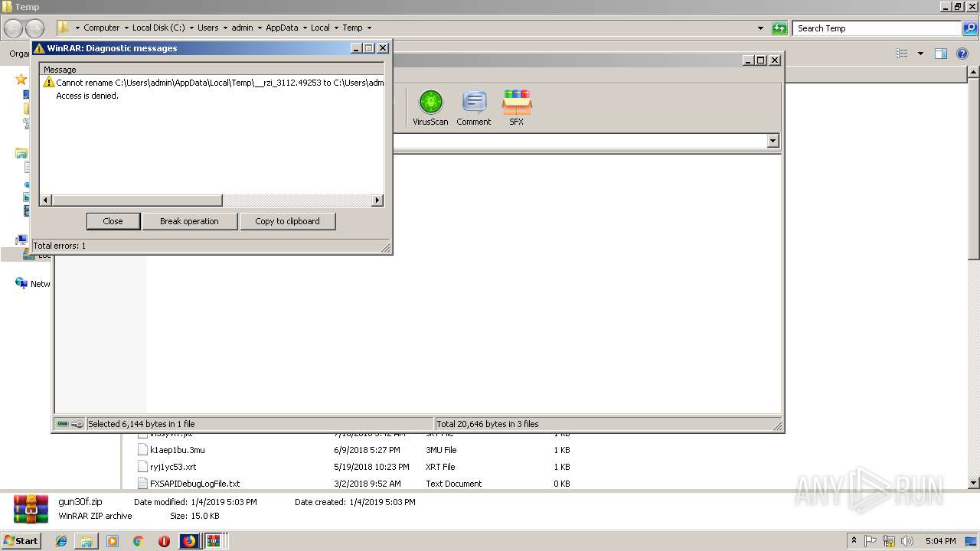Click the Computer breadcrumb in address bar
The height and width of the screenshot is (551, 980).
tap(102, 28)
